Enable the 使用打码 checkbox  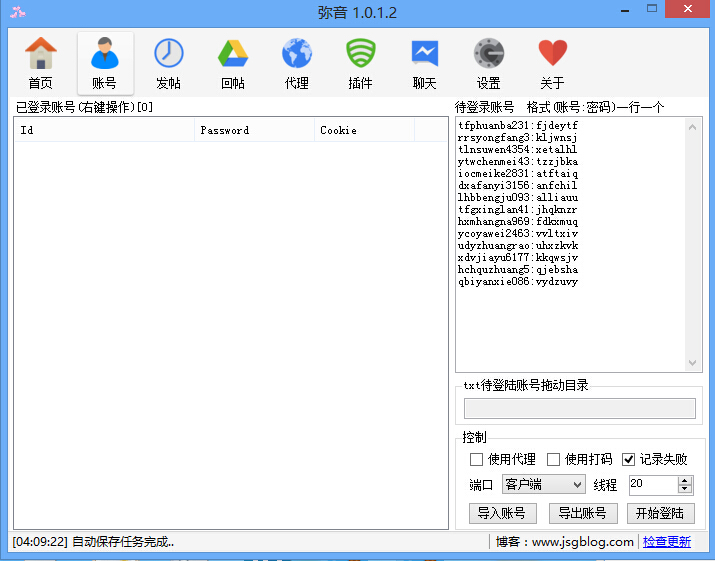(554, 460)
